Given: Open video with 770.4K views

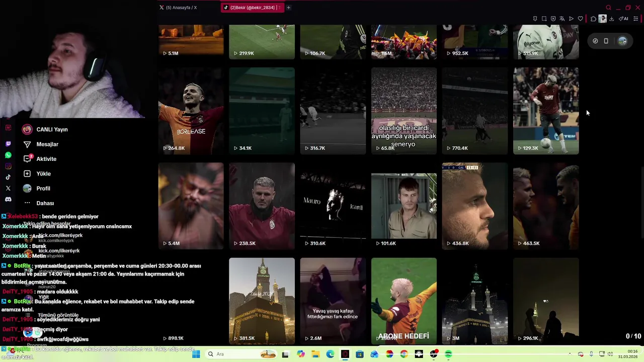Looking at the screenshot, I should (x=475, y=111).
